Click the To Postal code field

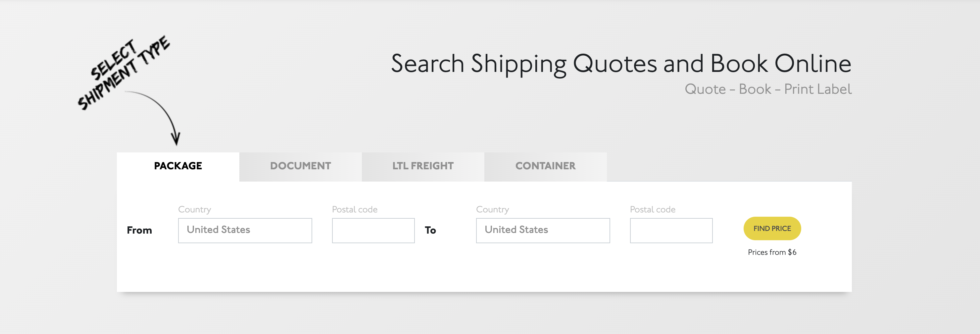pos(671,230)
